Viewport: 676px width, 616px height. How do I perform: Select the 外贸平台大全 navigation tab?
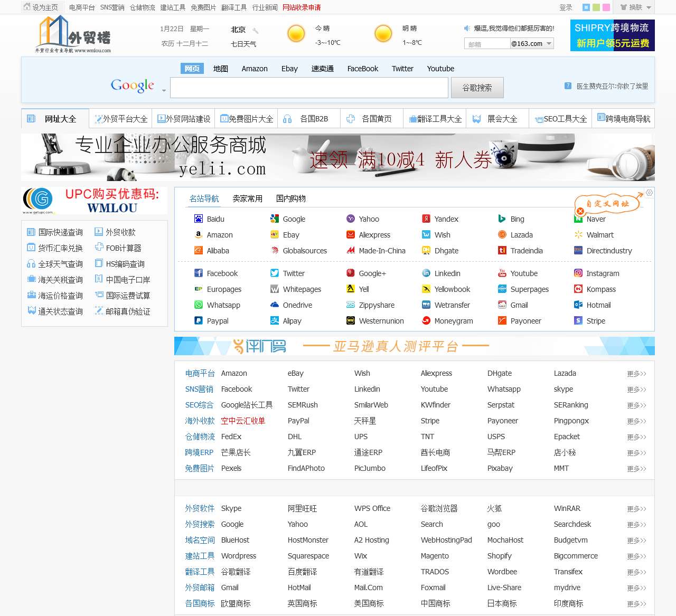[x=120, y=119]
